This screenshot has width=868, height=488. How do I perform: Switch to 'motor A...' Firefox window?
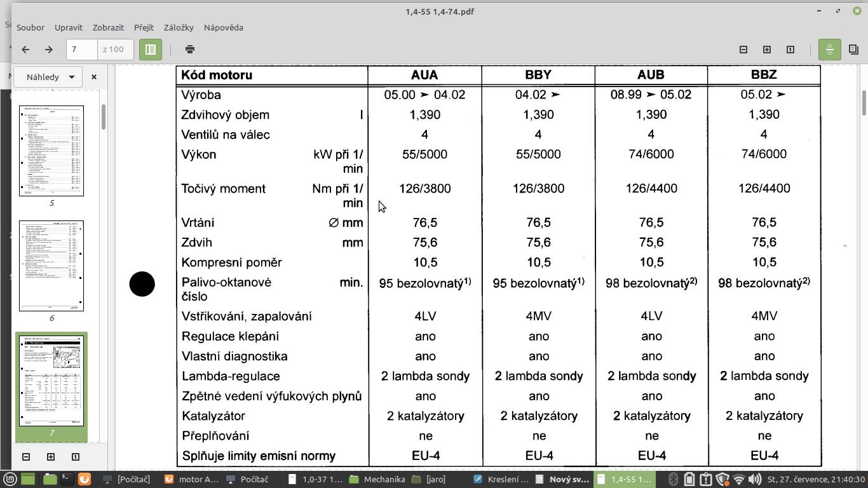coord(191,479)
